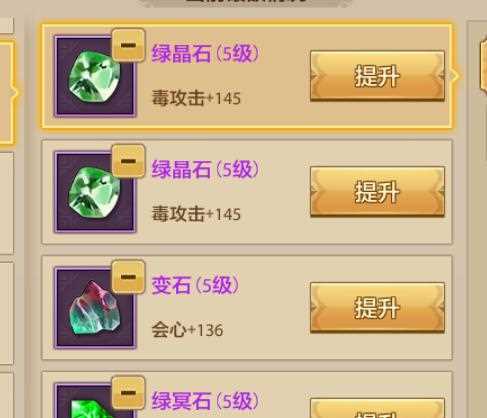This screenshot has height=418, width=487.
Task: Open the panel tab on right edge
Action: (x=483, y=66)
